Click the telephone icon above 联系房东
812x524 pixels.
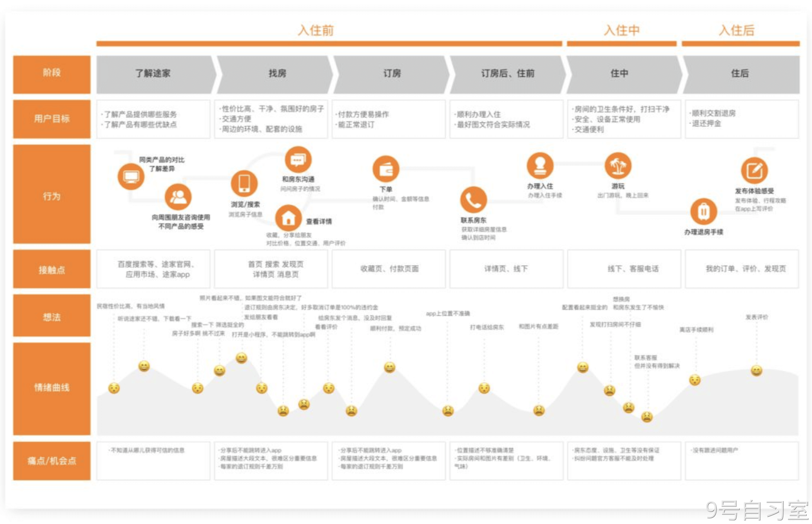click(473, 200)
